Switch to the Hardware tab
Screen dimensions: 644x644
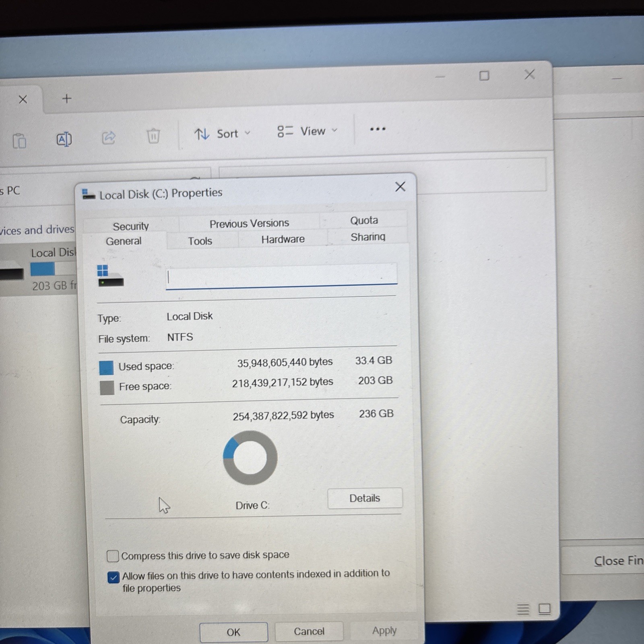[283, 239]
